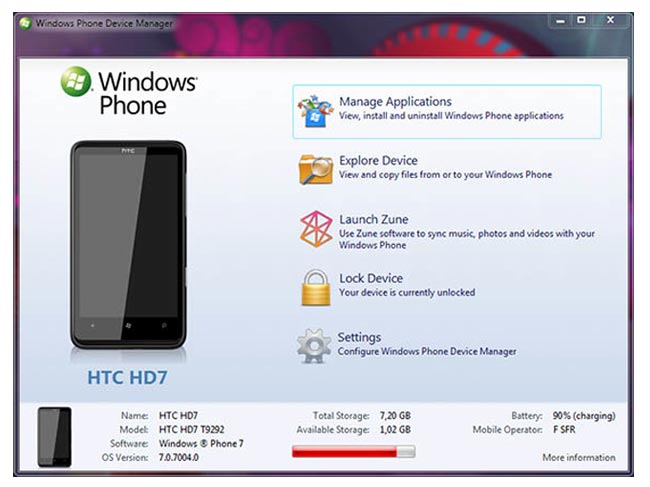The image size is (650, 487).
Task: Click the padlock Lock Device icon
Action: (x=315, y=288)
